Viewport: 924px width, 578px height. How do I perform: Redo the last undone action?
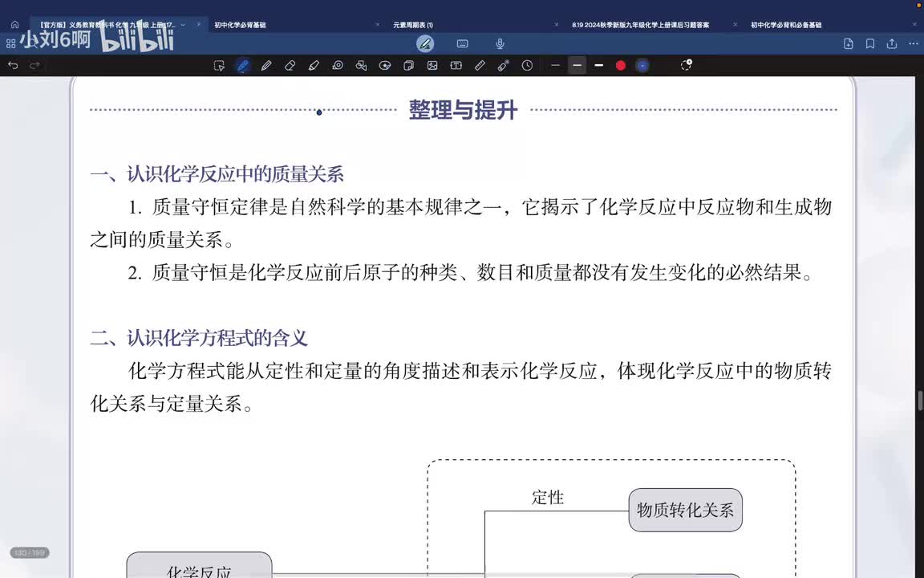(x=34, y=66)
